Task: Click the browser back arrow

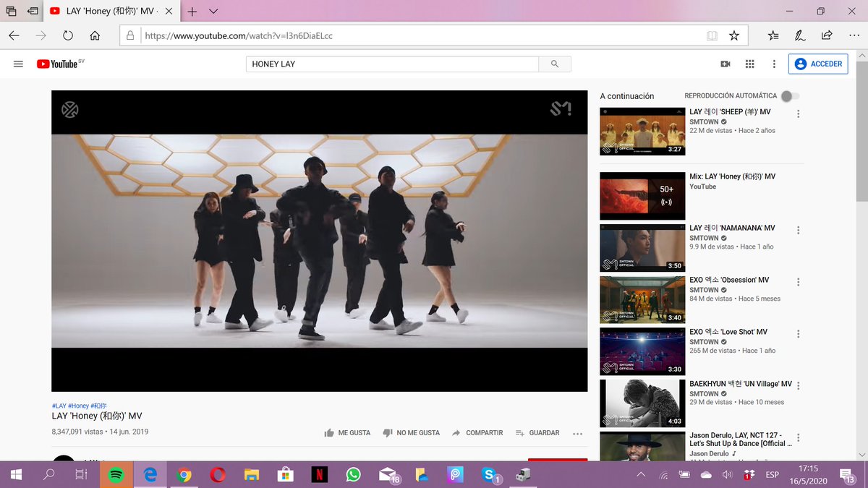Action: (14, 35)
